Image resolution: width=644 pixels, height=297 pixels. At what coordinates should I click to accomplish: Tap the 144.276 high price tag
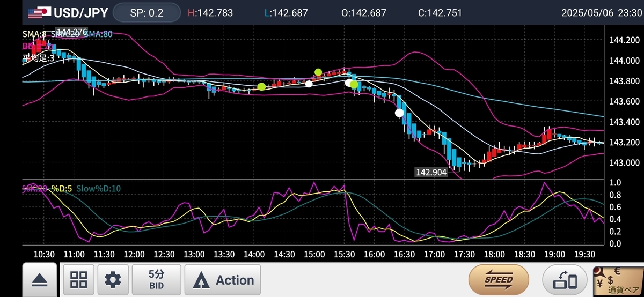coord(71,33)
